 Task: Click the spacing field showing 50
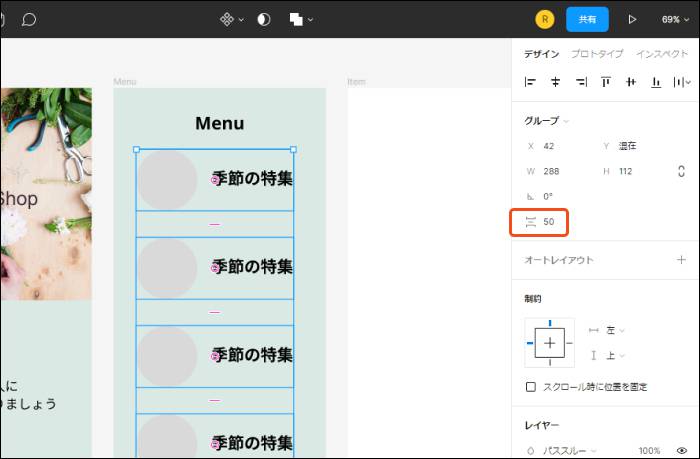(550, 221)
